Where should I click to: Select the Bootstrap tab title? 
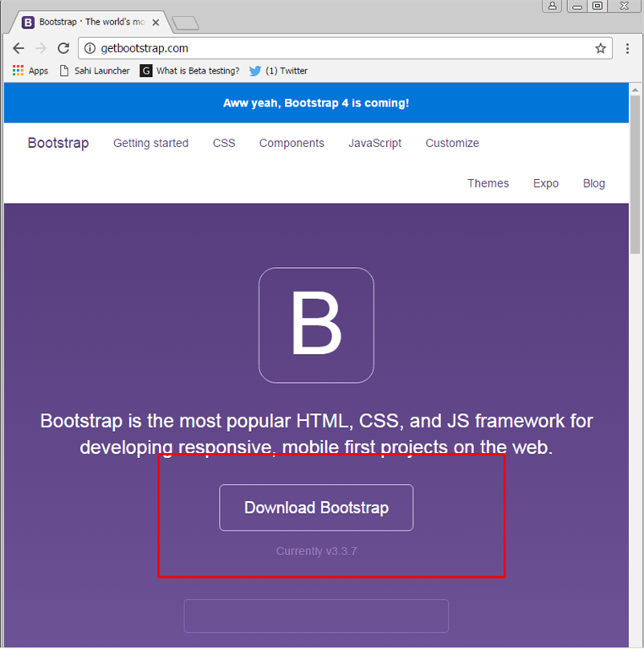(92, 22)
